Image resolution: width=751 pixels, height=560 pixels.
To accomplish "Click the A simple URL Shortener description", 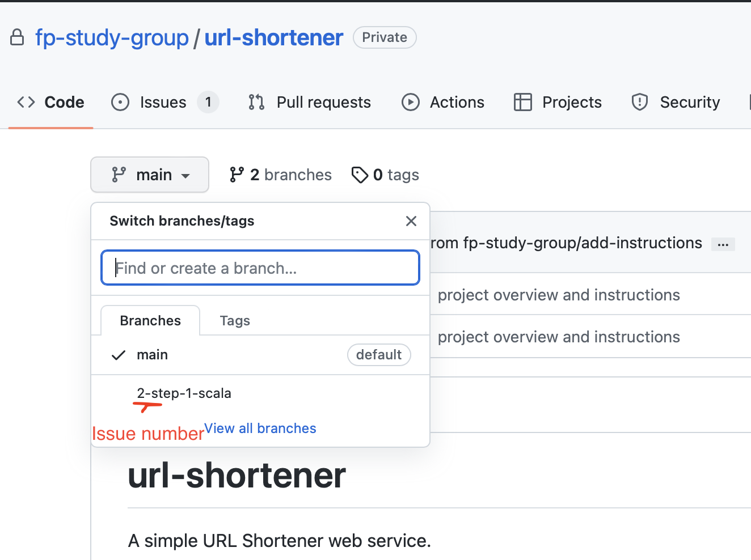I will click(280, 541).
